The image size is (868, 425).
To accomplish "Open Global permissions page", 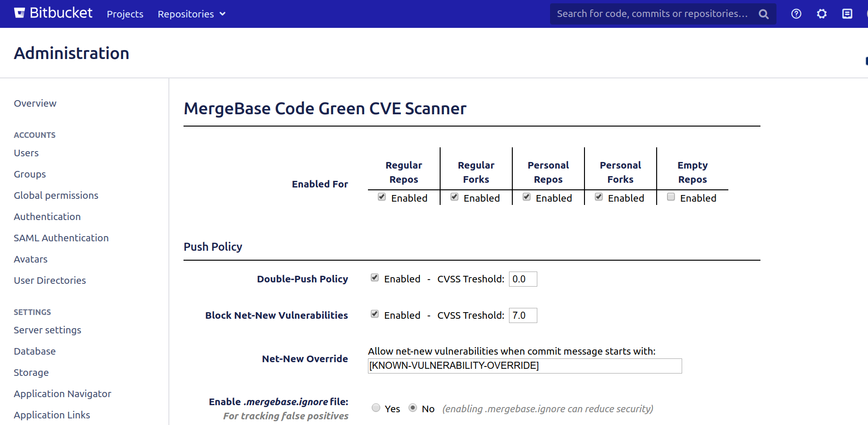I will click(56, 195).
